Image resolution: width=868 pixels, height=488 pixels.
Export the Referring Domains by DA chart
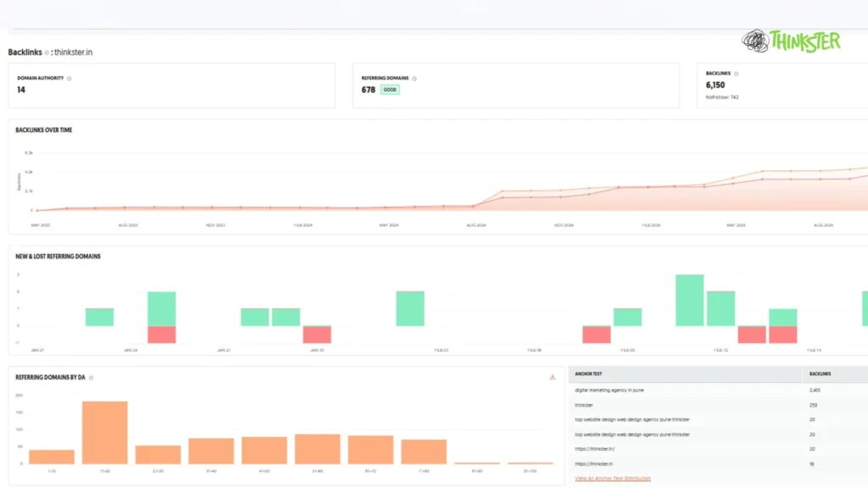[552, 377]
